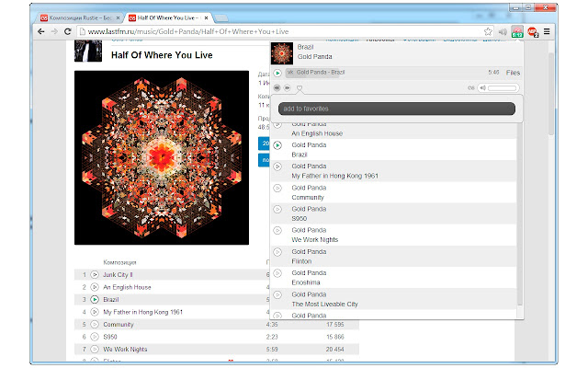Open the Junk City II track link
Image resolution: width=588 pixels, height=368 pixels.
pos(118,275)
